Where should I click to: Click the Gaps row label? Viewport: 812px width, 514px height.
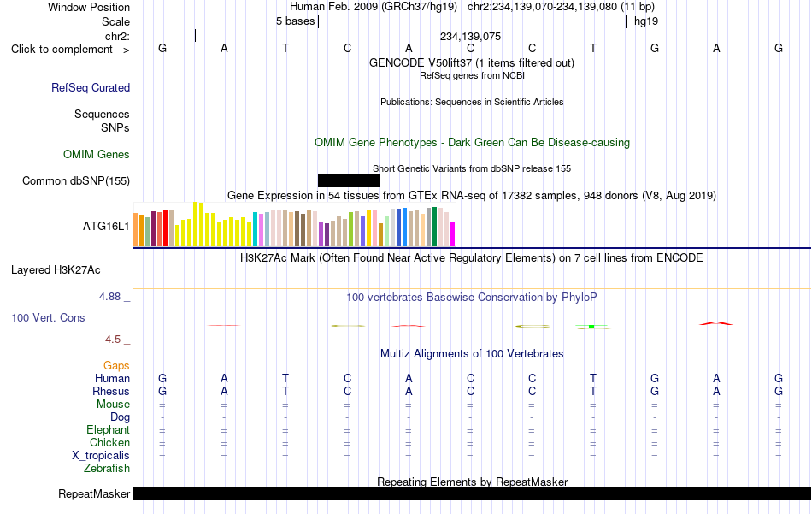click(116, 366)
